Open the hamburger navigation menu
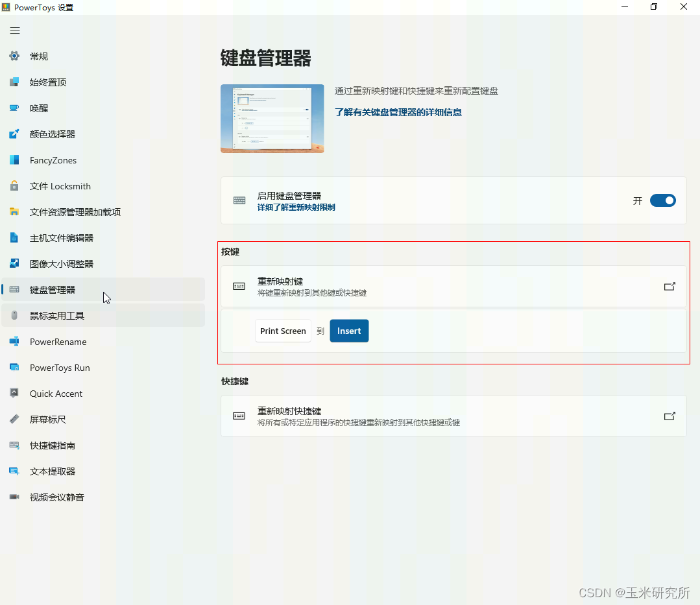This screenshot has width=700, height=605. 15,30
